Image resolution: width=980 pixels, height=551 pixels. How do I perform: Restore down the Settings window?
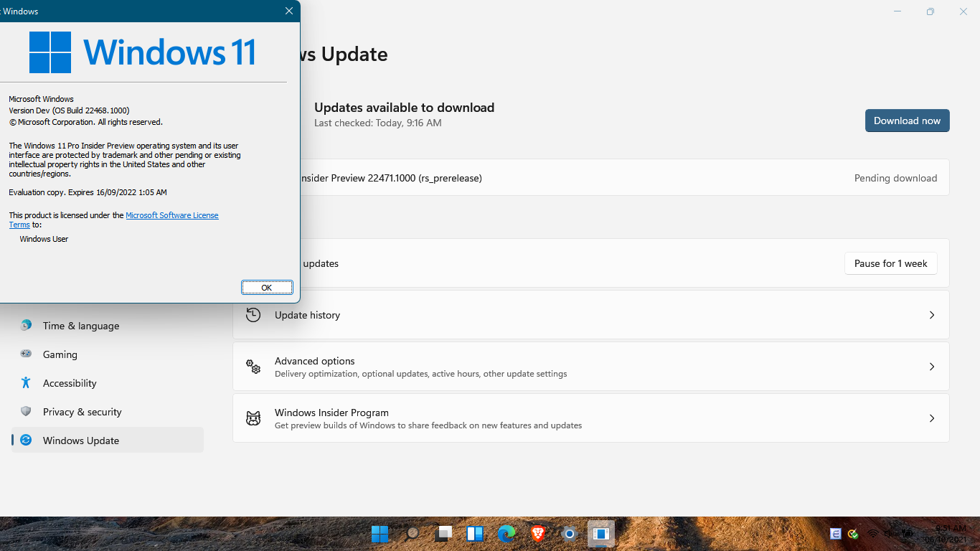tap(930, 11)
